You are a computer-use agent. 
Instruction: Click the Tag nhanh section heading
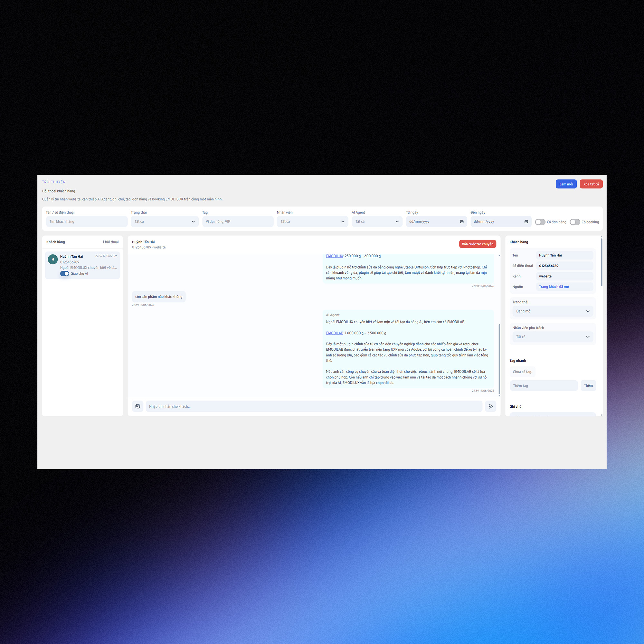click(518, 361)
